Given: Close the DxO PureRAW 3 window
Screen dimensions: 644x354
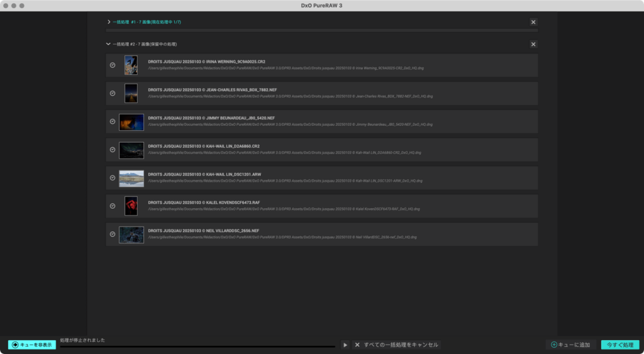Looking at the screenshot, I should [x=6, y=6].
